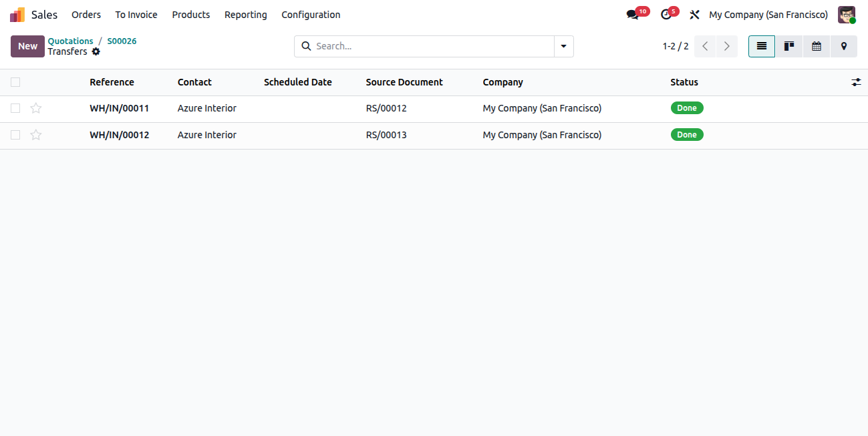
Task: Click the Sales app title
Action: 45,15
